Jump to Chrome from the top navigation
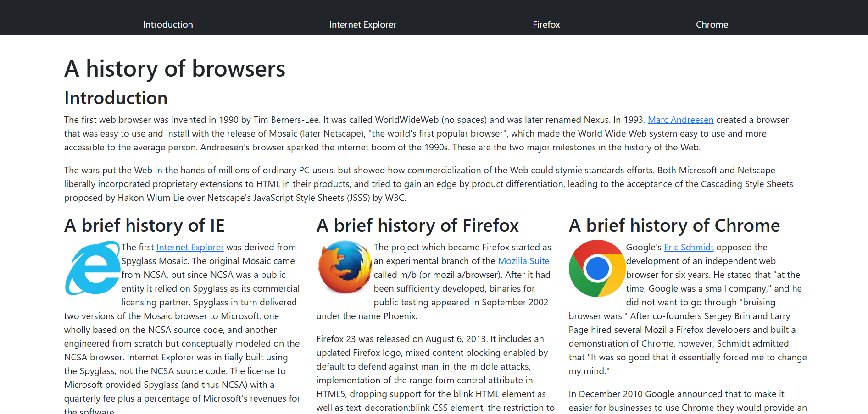 (x=712, y=24)
